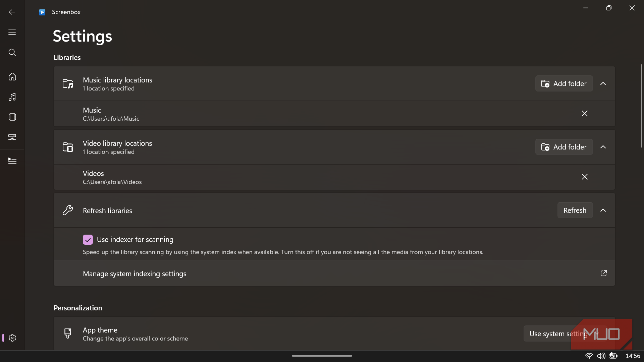
Task: Restore down the Screenbox window
Action: click(609, 8)
